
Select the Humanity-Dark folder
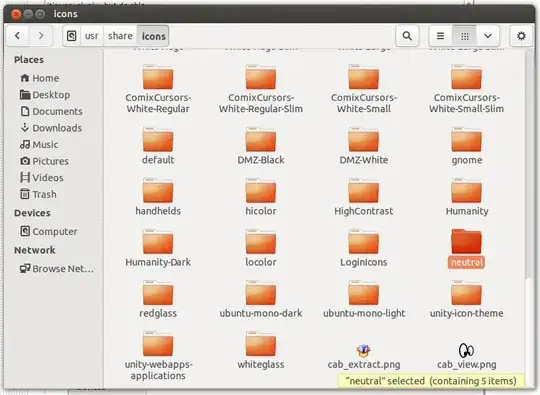pyautogui.click(x=158, y=248)
